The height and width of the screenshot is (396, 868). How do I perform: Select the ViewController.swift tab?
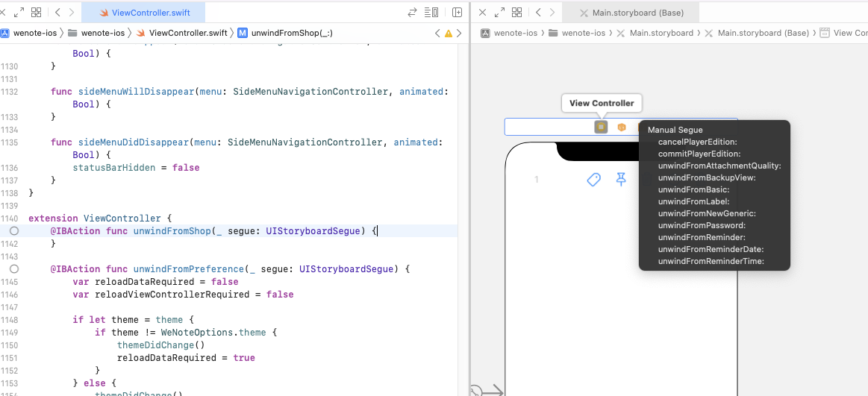(143, 12)
